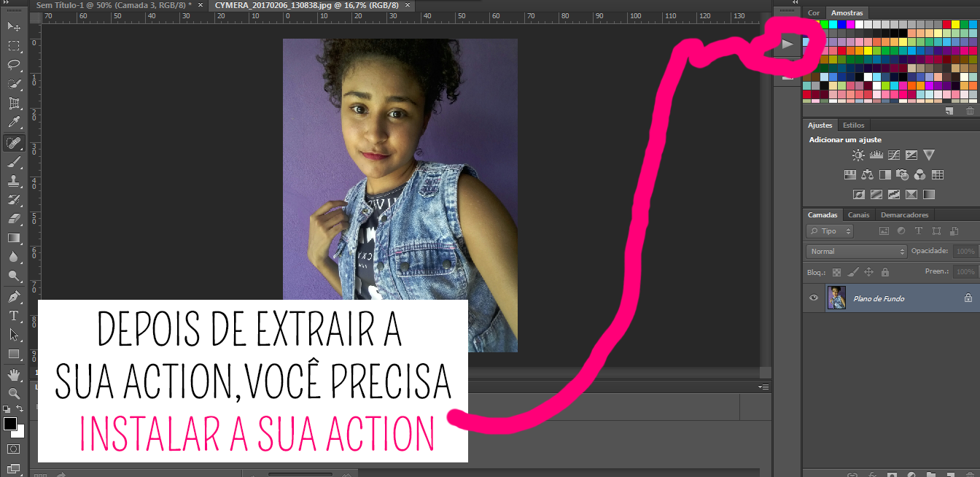Select the Gradient tool
This screenshot has width=980, height=477.
14,238
